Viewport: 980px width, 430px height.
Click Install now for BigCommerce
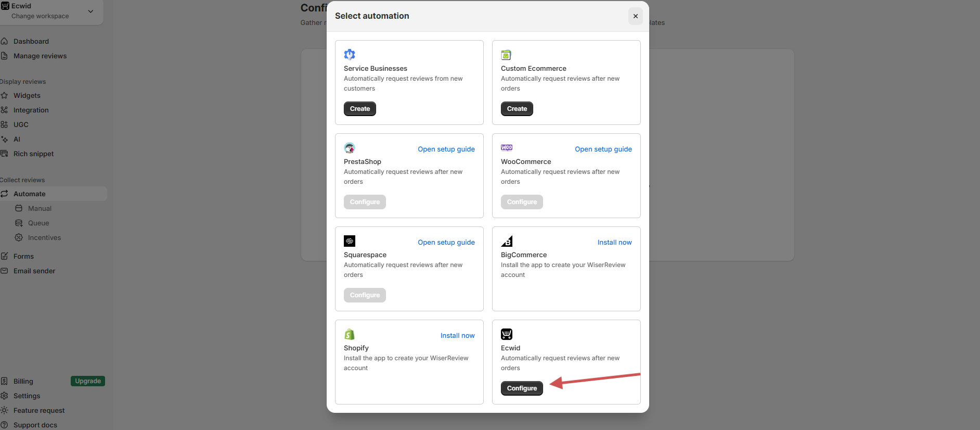pos(614,243)
